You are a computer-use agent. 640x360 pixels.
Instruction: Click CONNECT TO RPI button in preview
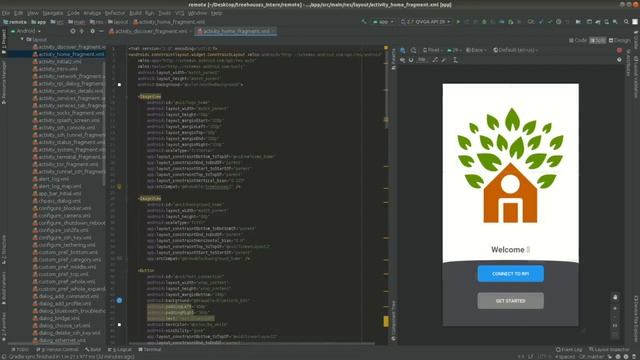coord(511,273)
